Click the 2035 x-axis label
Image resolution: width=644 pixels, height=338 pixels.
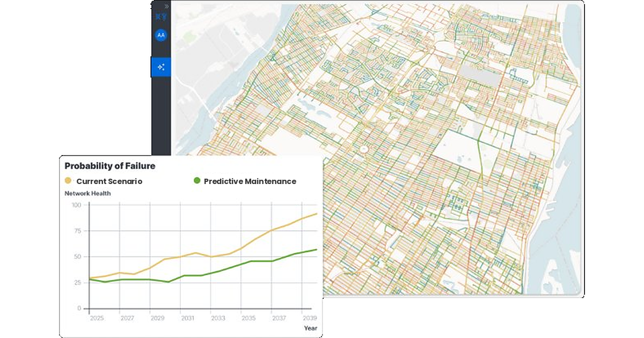(248, 318)
